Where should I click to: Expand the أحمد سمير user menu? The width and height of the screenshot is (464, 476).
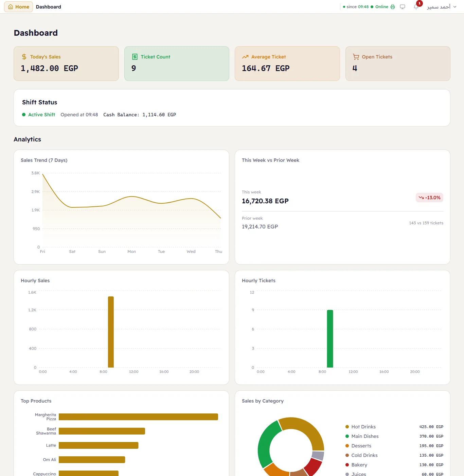coord(442,7)
